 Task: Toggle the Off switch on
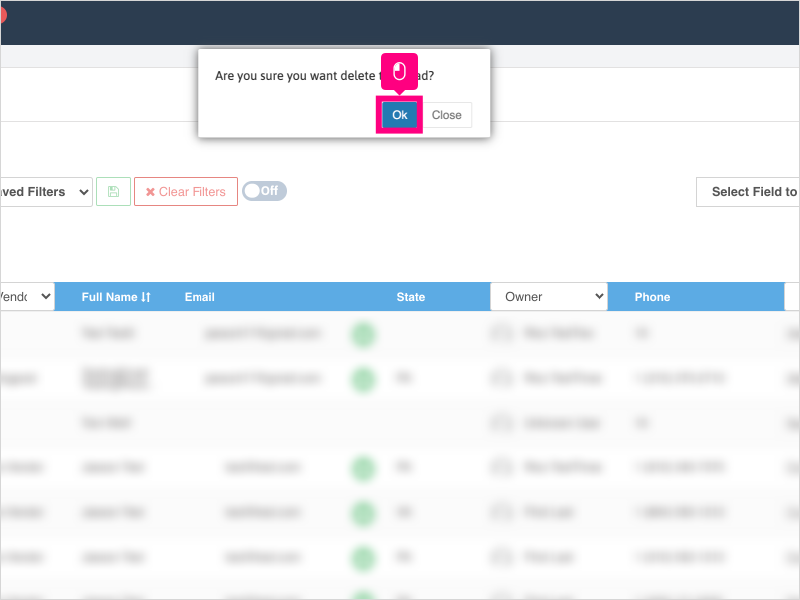[x=264, y=191]
